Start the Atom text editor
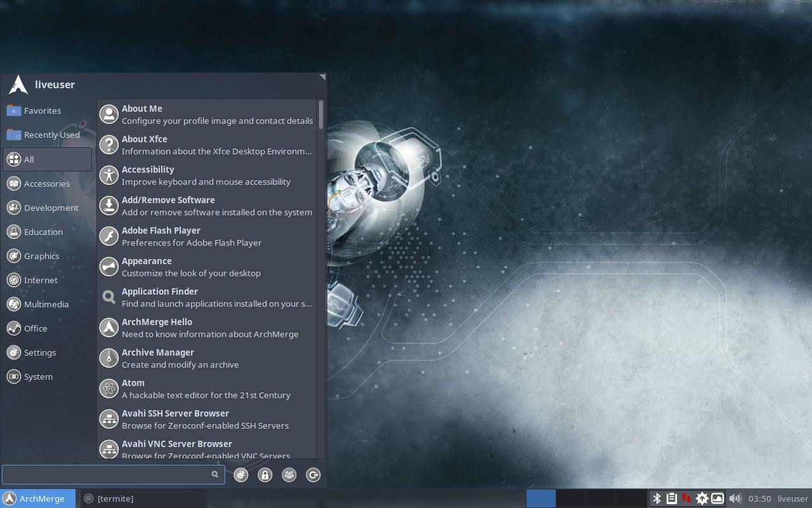Viewport: 812px width, 508px height. pyautogui.click(x=207, y=389)
